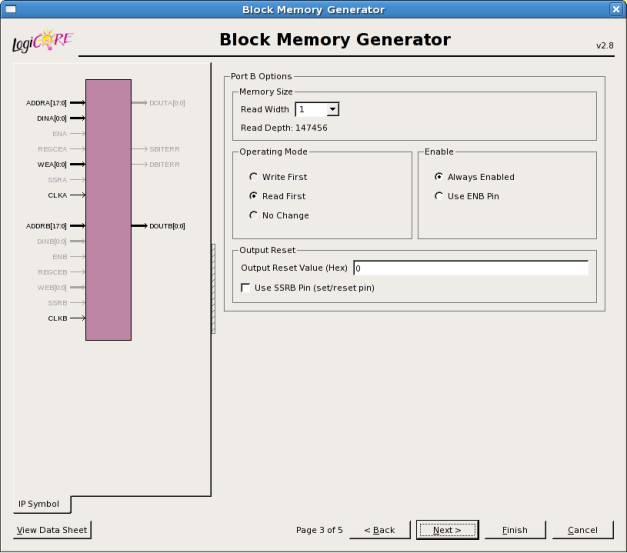627x553 pixels.
Task: Click the pink memory block symbol
Action: [x=108, y=210]
